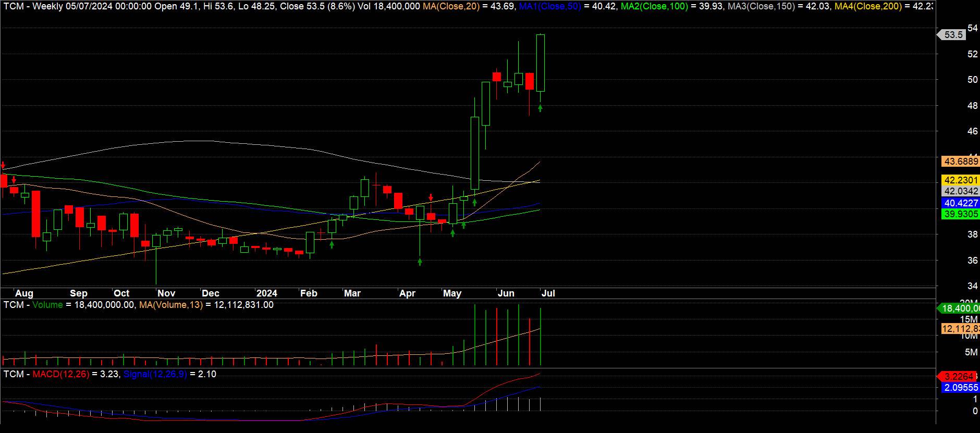Select the MA(Volume,13) = 12,112,831.00 legend

[x=206, y=305]
